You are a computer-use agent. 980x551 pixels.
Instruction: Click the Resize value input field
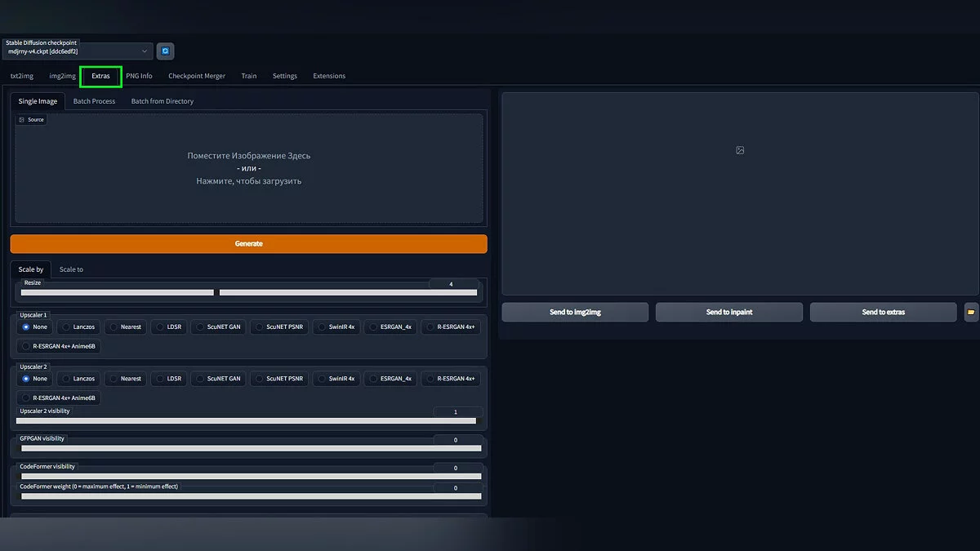[x=452, y=284]
